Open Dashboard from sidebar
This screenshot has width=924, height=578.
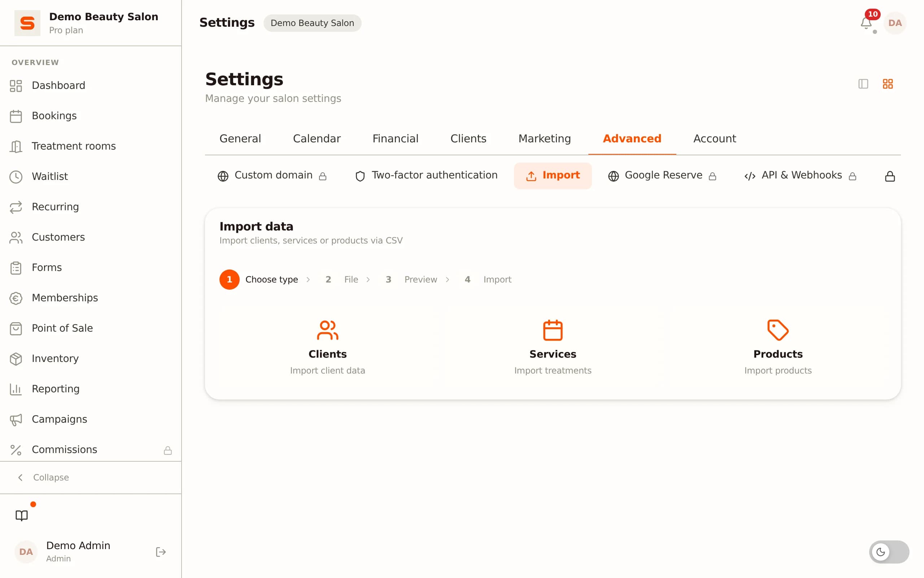point(91,85)
